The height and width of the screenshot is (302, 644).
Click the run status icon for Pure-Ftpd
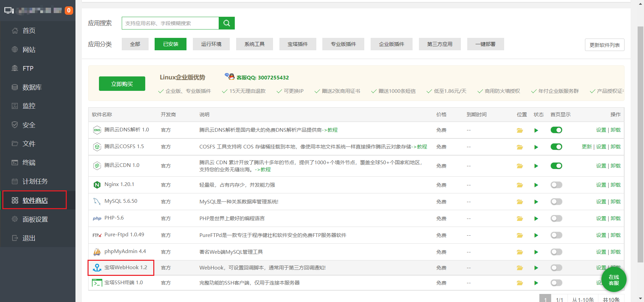(536, 235)
